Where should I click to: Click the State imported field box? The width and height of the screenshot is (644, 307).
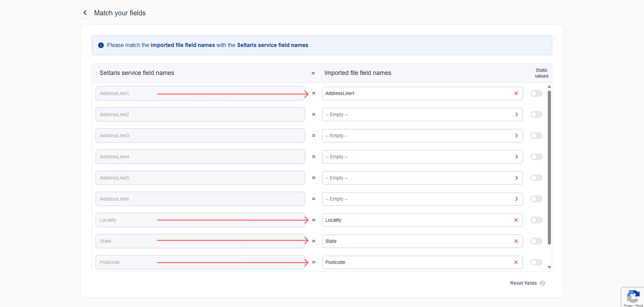point(415,241)
